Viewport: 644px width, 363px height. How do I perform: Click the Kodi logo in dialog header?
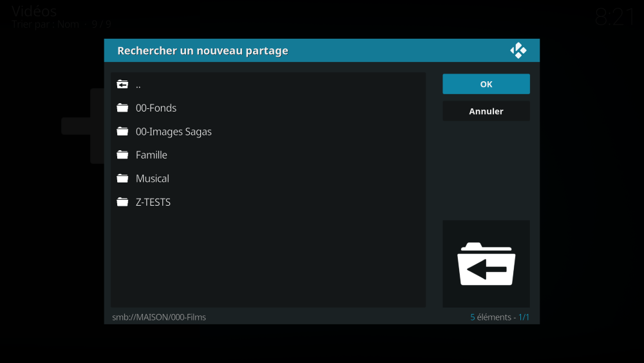click(x=518, y=51)
